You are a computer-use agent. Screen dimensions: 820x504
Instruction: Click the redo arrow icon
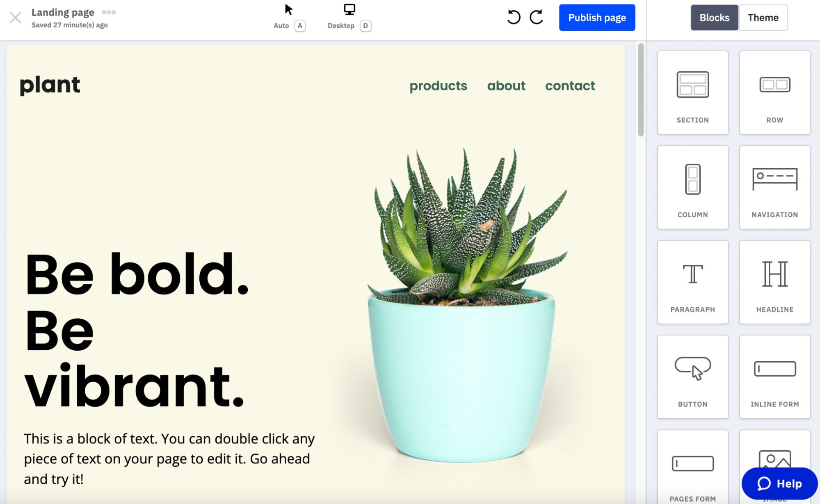click(536, 17)
